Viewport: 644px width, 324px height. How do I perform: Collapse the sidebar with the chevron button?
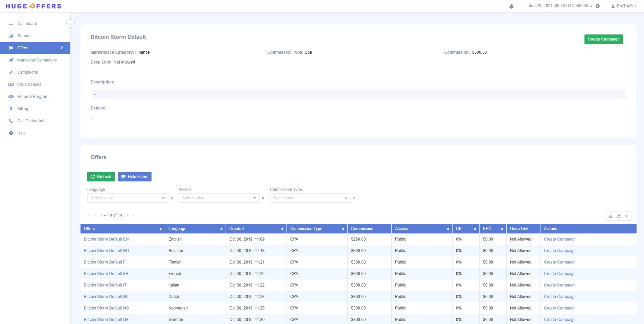pos(70,24)
